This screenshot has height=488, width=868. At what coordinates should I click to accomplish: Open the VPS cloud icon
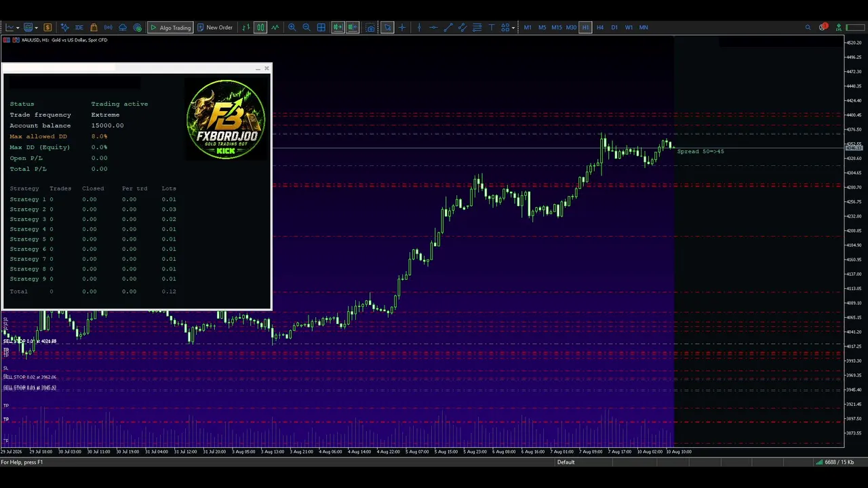pos(123,27)
